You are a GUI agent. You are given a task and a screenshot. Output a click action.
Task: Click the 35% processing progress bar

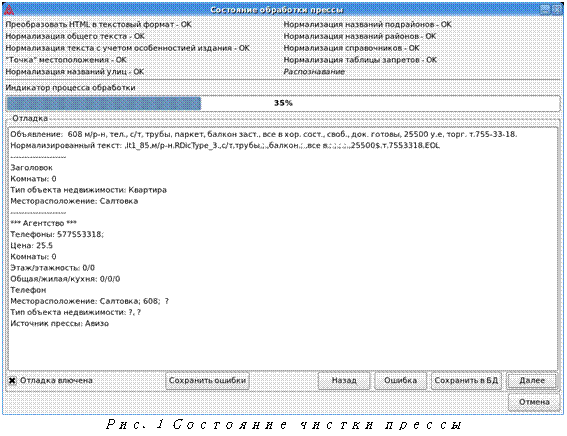coord(283,103)
